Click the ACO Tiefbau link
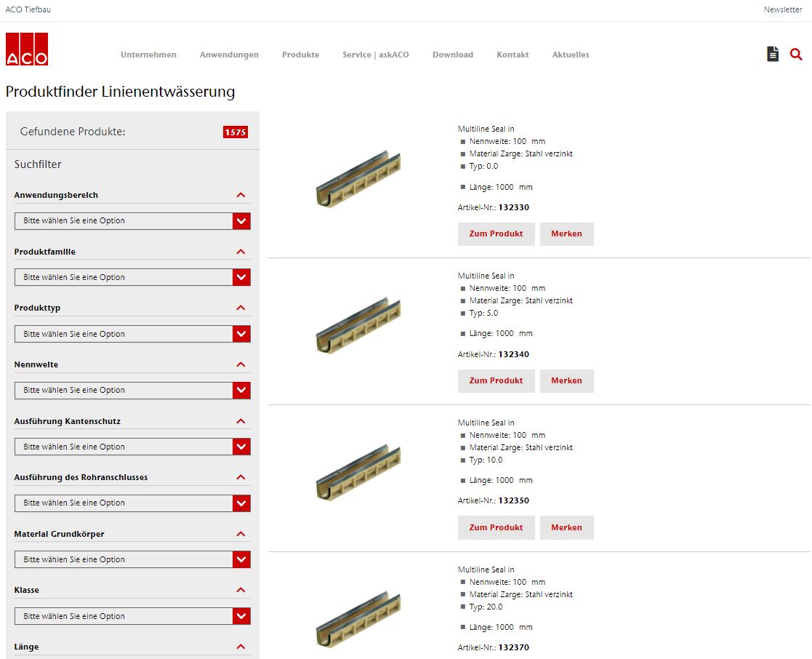This screenshot has width=812, height=659. point(28,9)
